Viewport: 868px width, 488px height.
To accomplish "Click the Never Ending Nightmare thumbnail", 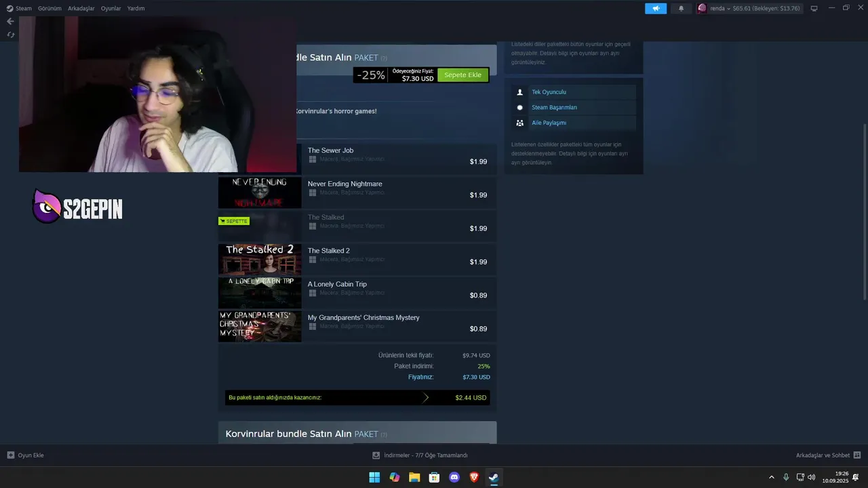I will click(x=260, y=192).
